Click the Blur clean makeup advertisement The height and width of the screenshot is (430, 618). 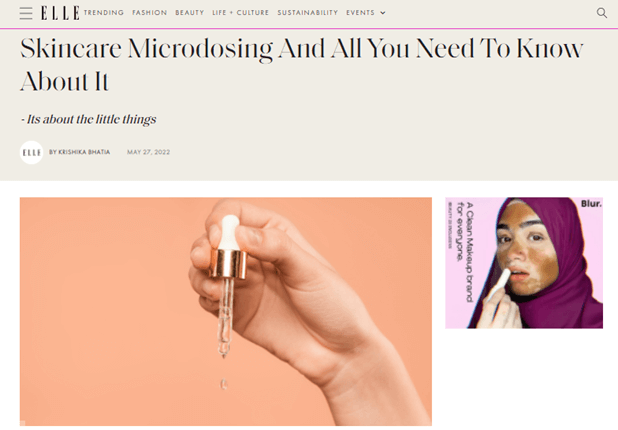tap(524, 263)
